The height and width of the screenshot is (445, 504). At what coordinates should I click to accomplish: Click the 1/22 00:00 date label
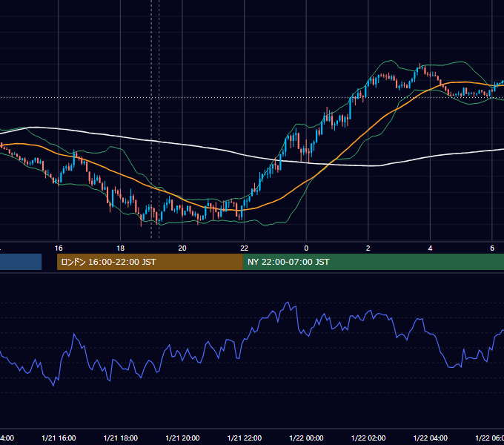pos(306,438)
